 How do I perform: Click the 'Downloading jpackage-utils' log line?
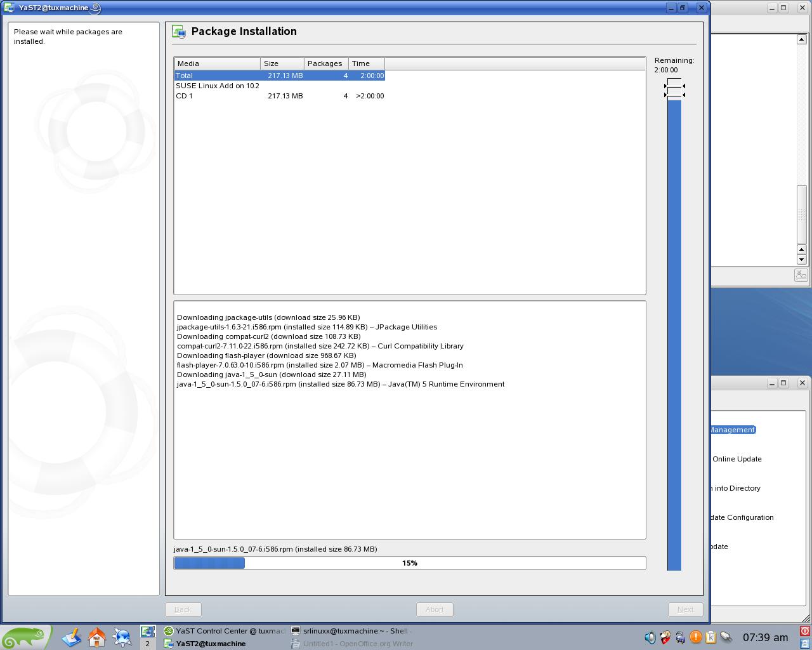click(x=268, y=317)
